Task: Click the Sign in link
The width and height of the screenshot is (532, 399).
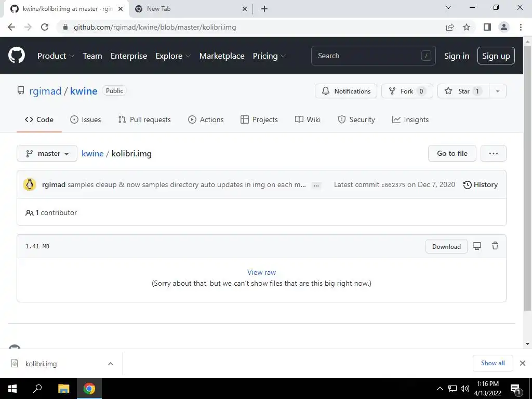Action: [x=457, y=56]
